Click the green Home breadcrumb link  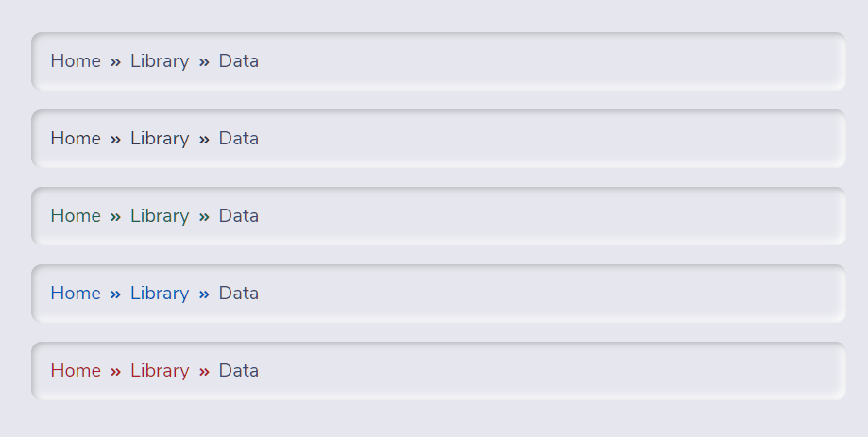[76, 216]
